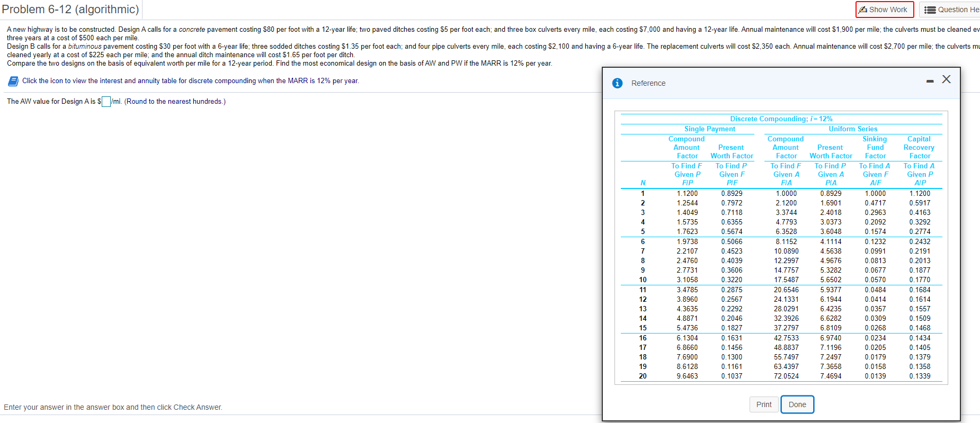Click the value 0.2432 in row 6

click(x=920, y=241)
